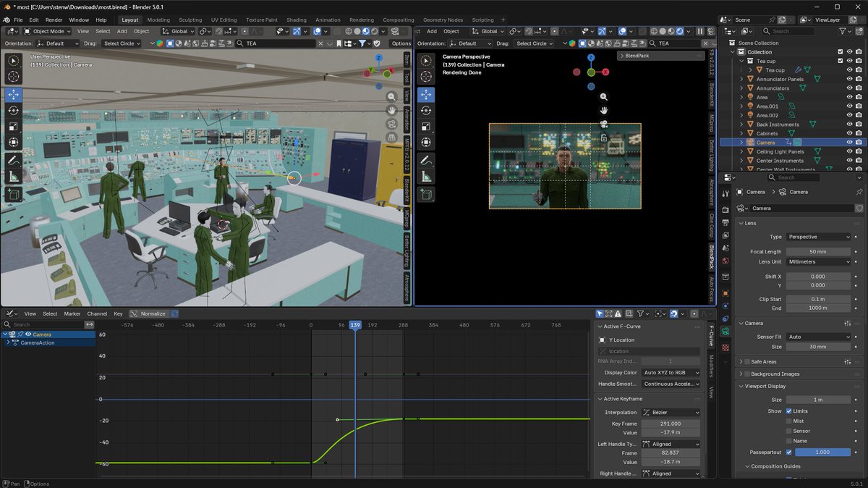
Task: Open the Lens Unit dropdown set to Millimeters
Action: [x=817, y=261]
